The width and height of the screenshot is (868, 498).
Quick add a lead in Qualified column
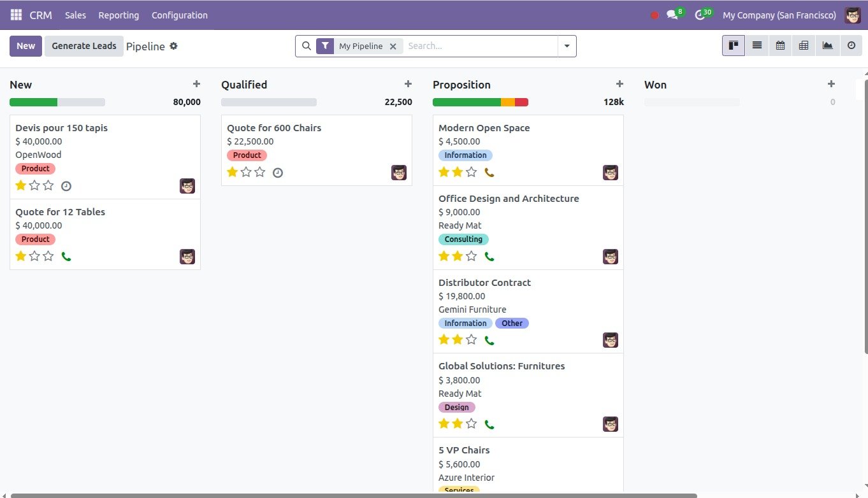[x=408, y=84]
